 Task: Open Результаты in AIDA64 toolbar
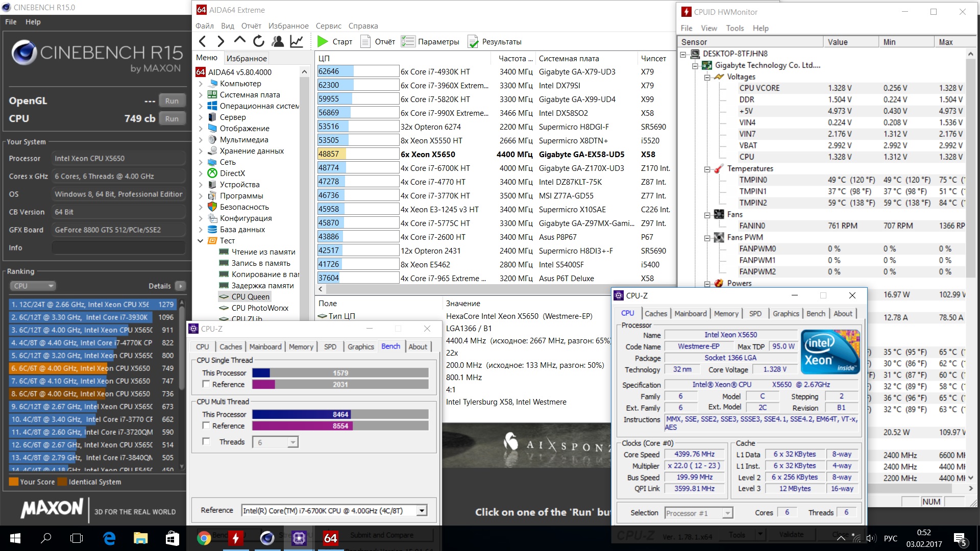pos(495,41)
